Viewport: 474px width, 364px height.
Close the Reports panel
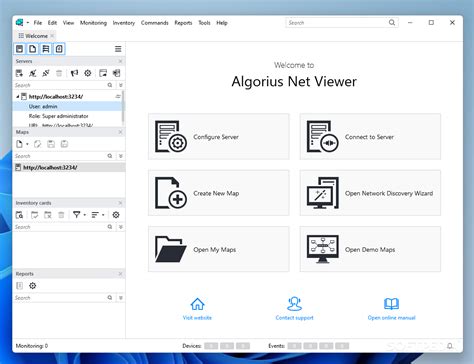[x=120, y=274]
